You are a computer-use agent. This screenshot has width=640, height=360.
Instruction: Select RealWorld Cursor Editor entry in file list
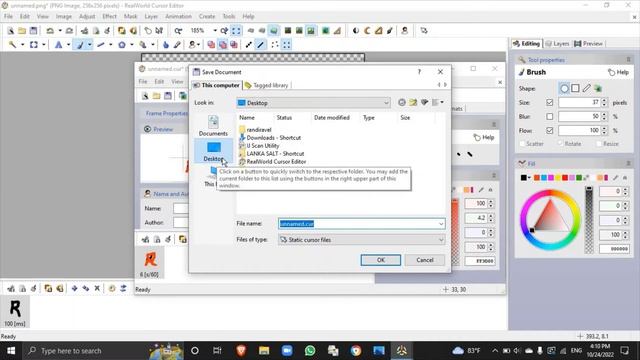tap(273, 162)
